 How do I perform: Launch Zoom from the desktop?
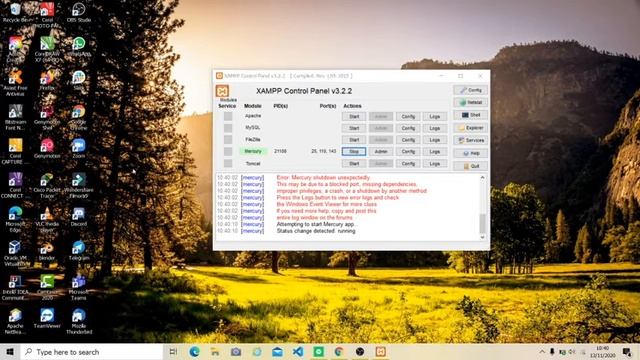(x=78, y=149)
